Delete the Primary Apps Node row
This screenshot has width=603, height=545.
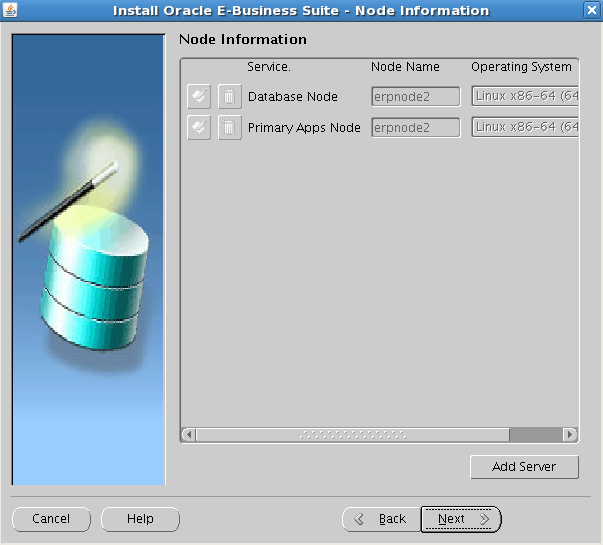pyautogui.click(x=230, y=127)
